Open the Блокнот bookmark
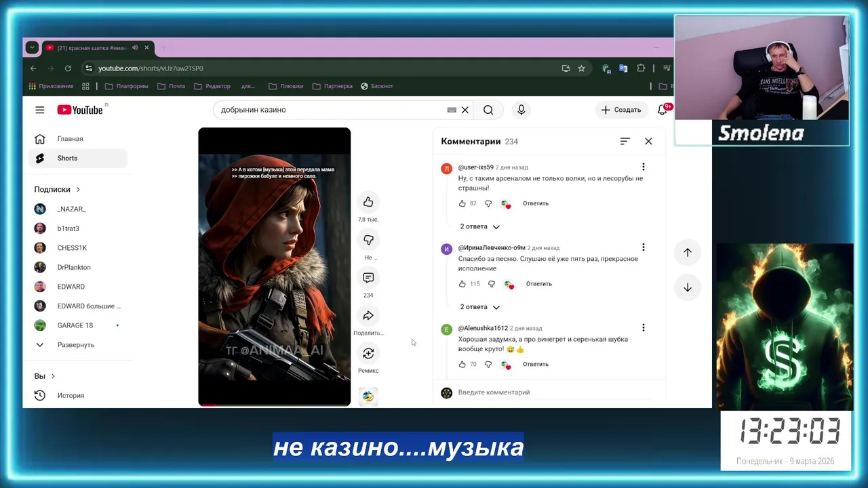The image size is (868, 488). 377,86
